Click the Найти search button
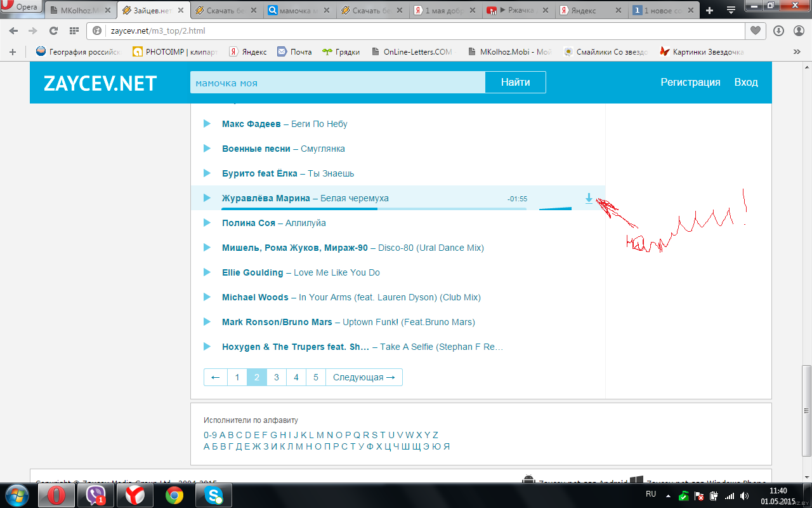 pyautogui.click(x=515, y=83)
